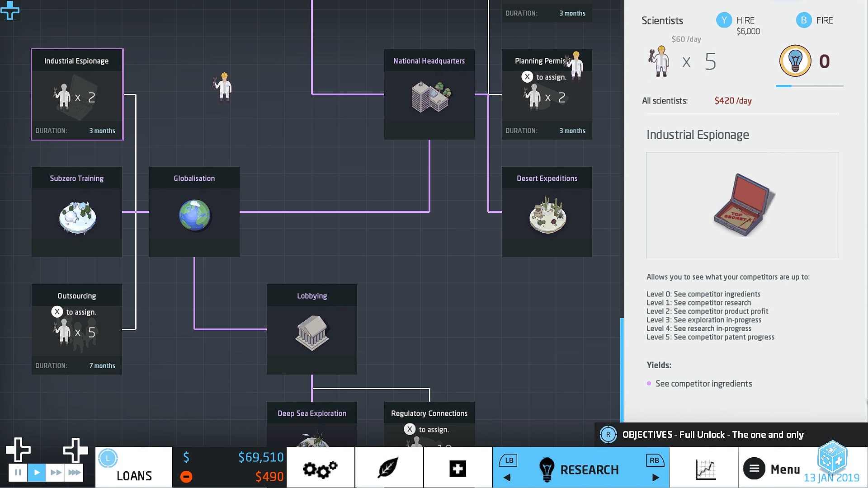Open the cures panel via medical cross icon
The height and width of the screenshot is (488, 868).
pos(458,469)
